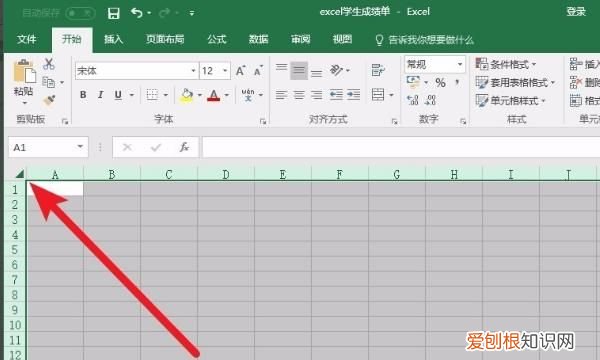Expand the Underline style arrow
This screenshot has width=600, height=360.
[132, 94]
